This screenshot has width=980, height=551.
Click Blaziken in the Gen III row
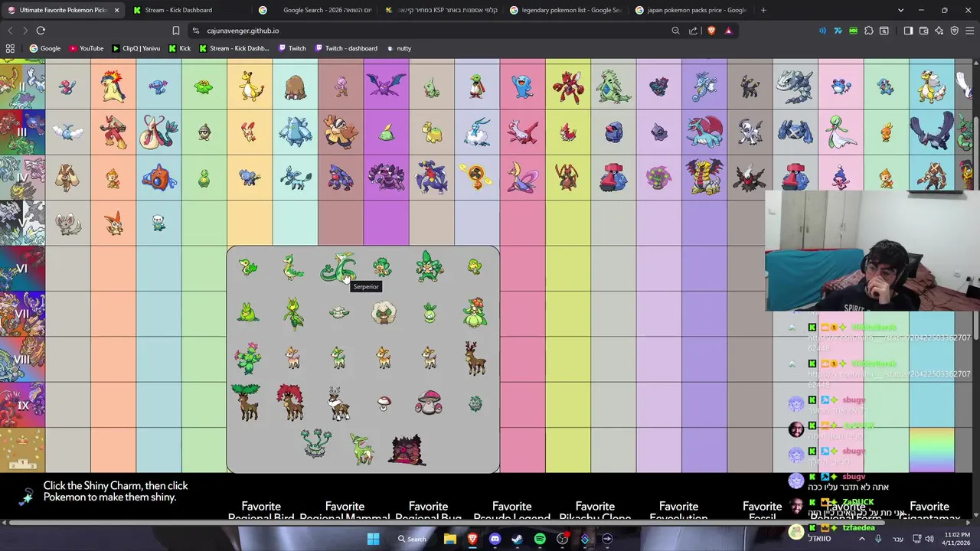coord(113,131)
